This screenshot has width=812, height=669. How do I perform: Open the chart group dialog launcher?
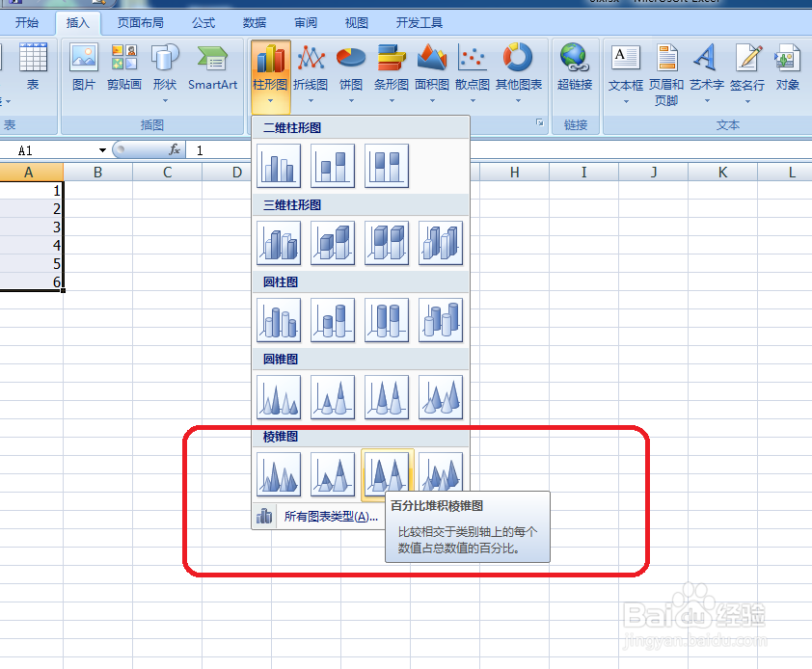pos(540,122)
